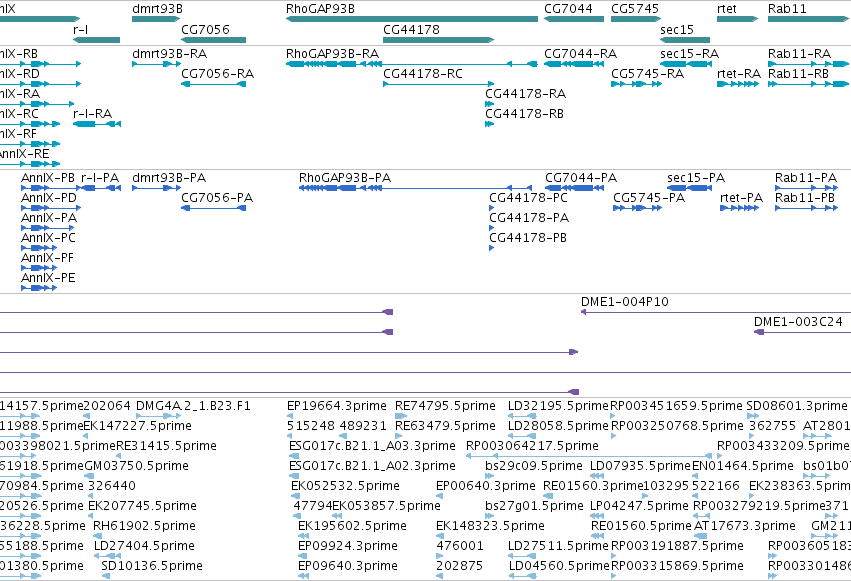851x581 pixels.
Task: Select the rtet gene label
Action: 727,9
